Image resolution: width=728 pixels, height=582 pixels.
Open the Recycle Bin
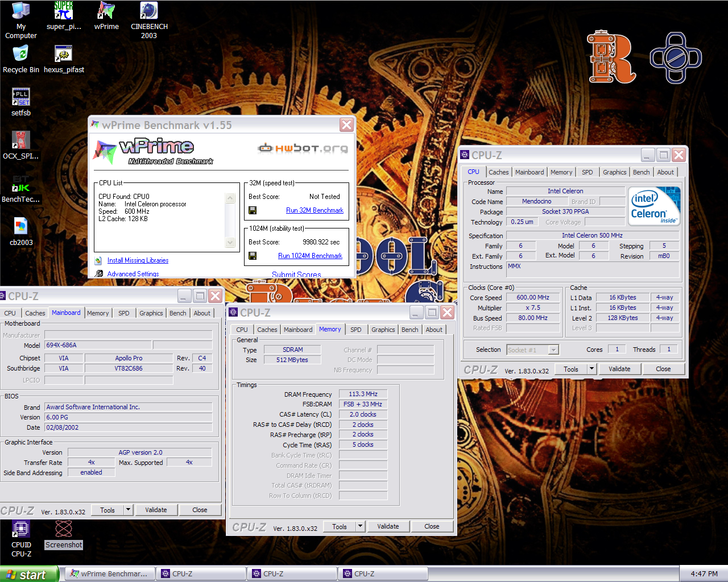point(21,59)
